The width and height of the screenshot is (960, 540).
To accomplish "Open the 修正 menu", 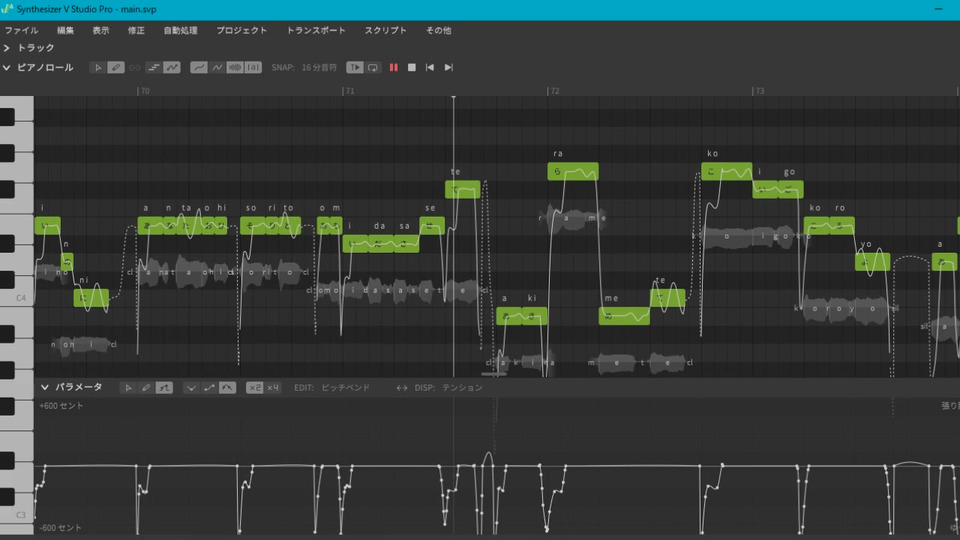I will pos(136,30).
